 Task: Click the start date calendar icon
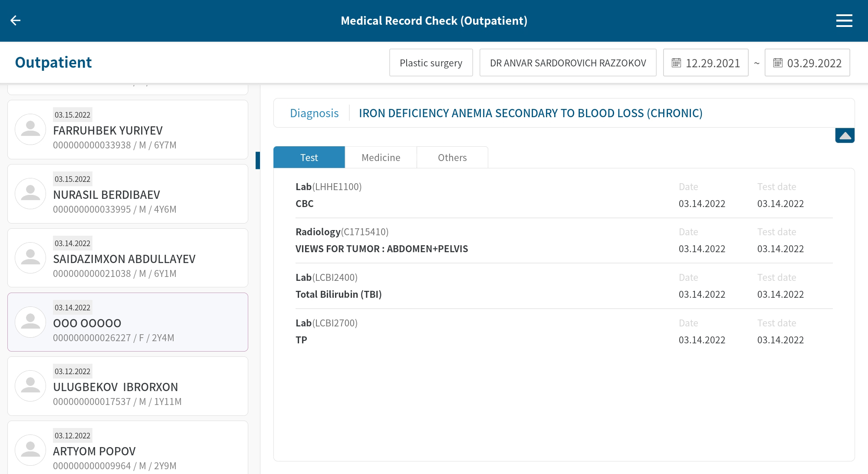(676, 63)
